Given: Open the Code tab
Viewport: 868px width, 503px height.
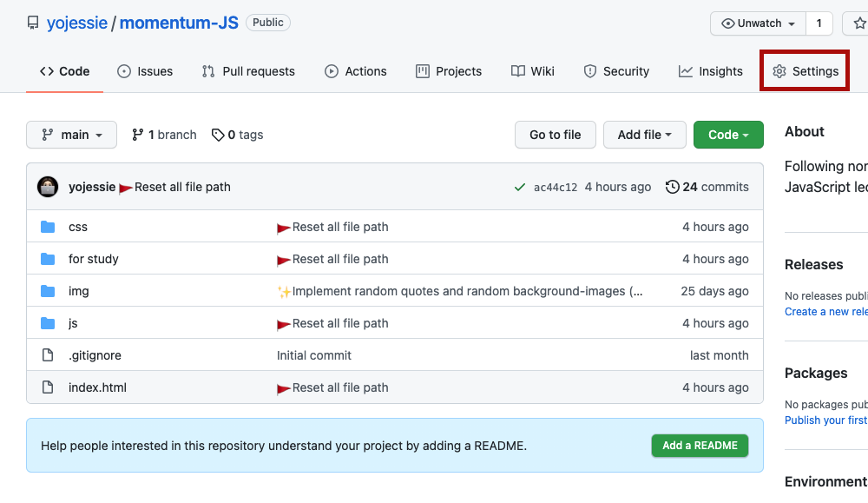Looking at the screenshot, I should [x=64, y=71].
